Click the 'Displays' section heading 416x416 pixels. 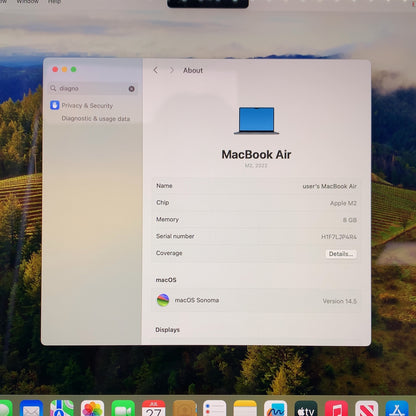pos(167,330)
